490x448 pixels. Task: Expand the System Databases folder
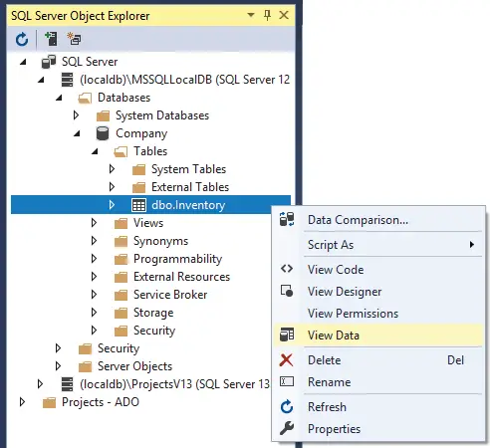(76, 115)
